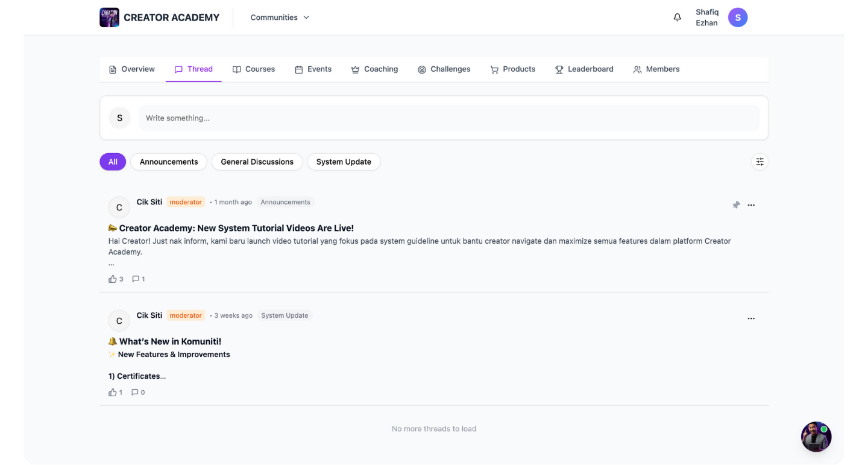Screen dimensions: 868x465
Task: Open comments on What's New in Komuniti
Action: (x=136, y=392)
